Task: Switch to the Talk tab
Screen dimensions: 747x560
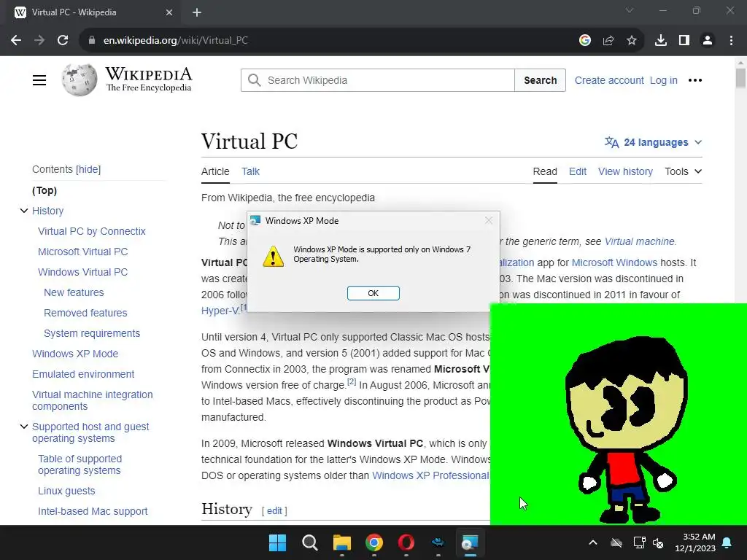Action: (x=250, y=171)
